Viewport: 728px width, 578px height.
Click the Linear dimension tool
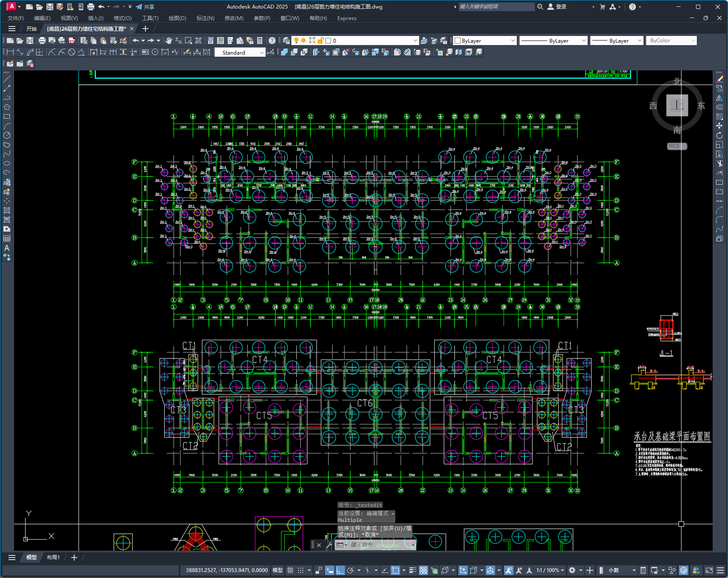[x=10, y=52]
